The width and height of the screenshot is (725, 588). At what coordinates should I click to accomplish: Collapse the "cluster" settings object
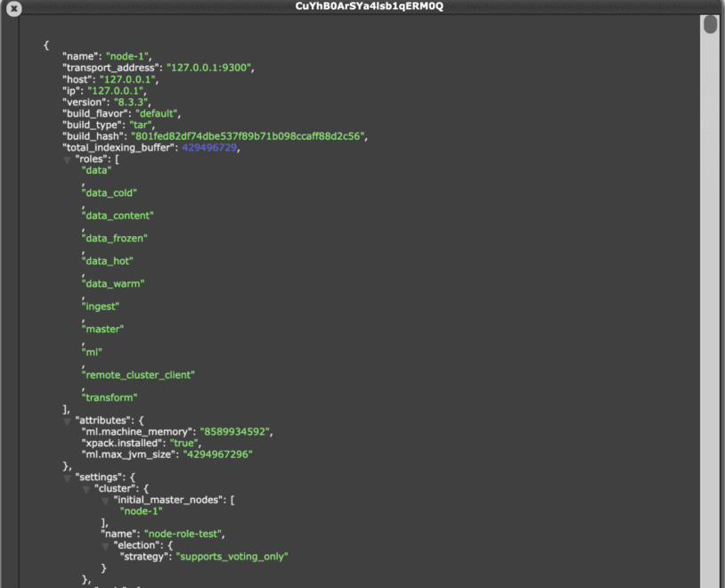point(86,489)
